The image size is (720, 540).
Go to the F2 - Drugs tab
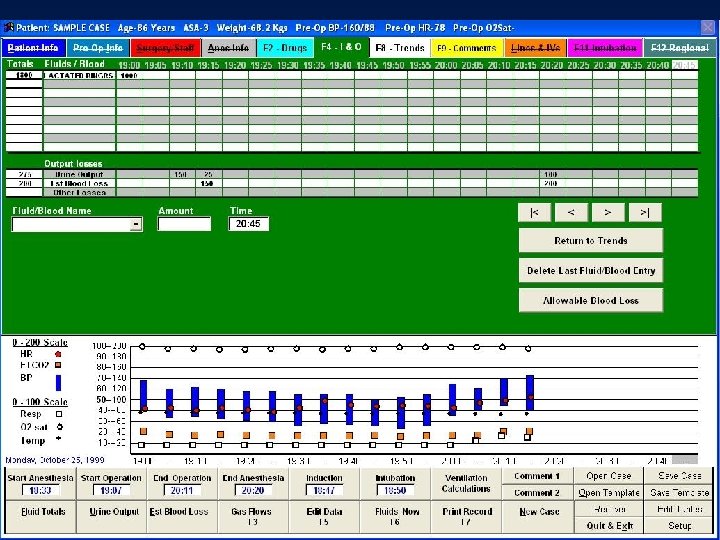pos(285,48)
